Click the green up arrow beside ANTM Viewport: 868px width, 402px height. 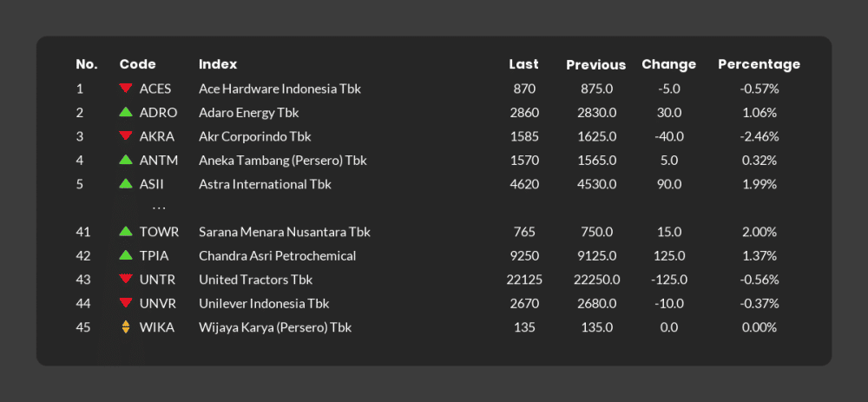point(126,160)
